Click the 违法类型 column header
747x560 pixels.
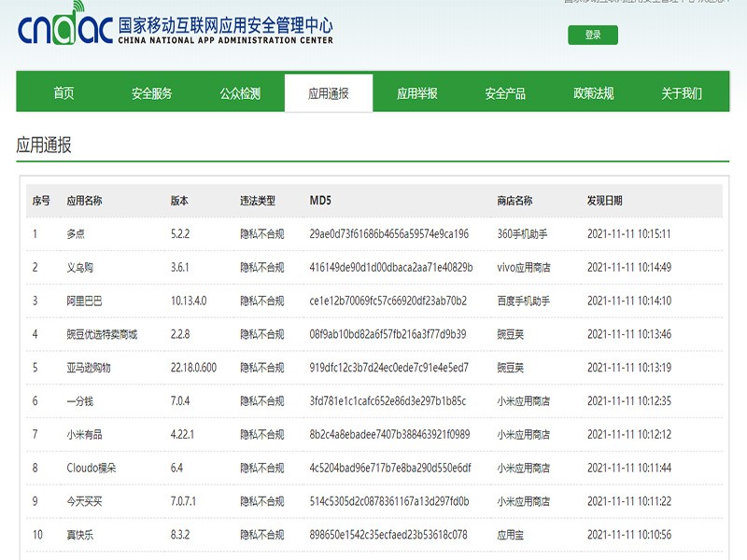(x=258, y=201)
